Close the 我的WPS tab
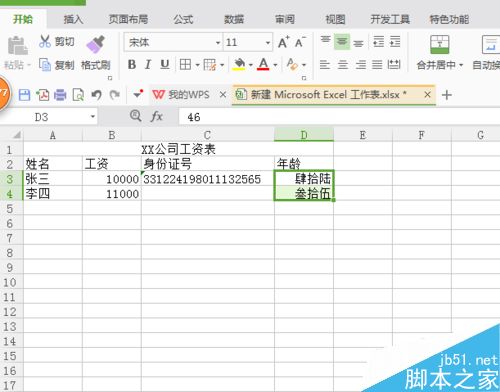This screenshot has width=500, height=392. [x=223, y=95]
